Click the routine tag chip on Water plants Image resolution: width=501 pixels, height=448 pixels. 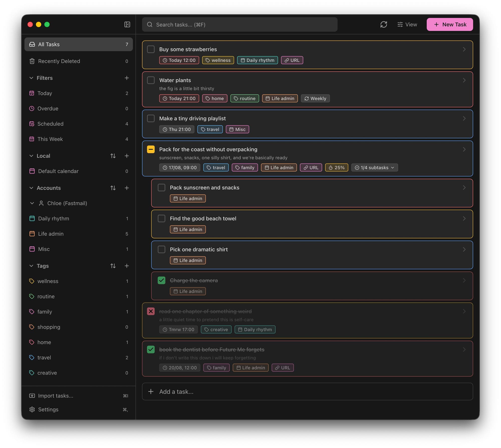point(244,98)
